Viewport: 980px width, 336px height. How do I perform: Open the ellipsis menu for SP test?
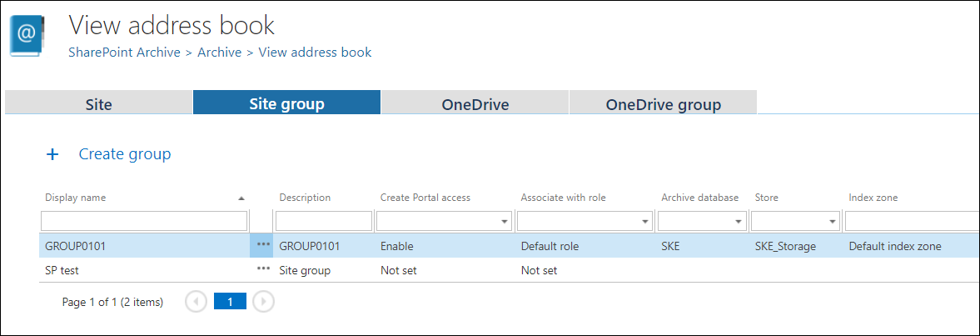tap(263, 269)
